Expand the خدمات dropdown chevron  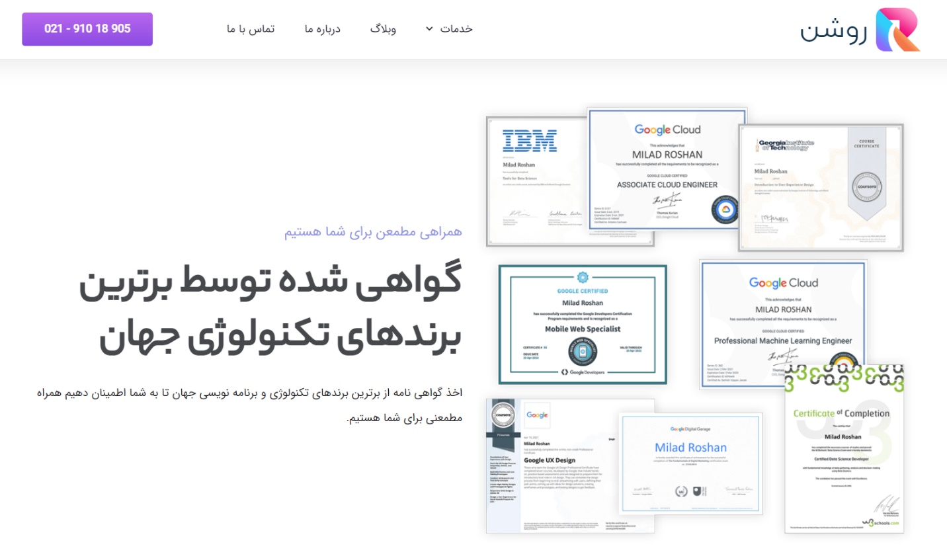click(429, 29)
